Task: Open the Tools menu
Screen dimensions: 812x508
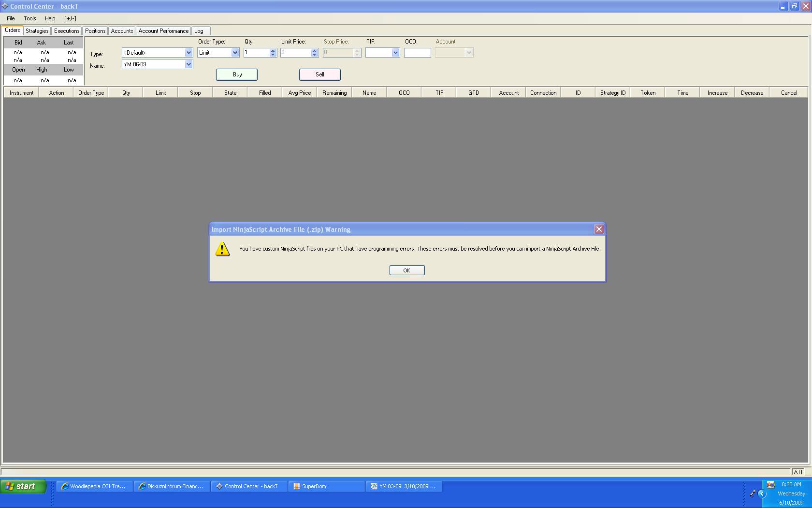Action: point(30,18)
